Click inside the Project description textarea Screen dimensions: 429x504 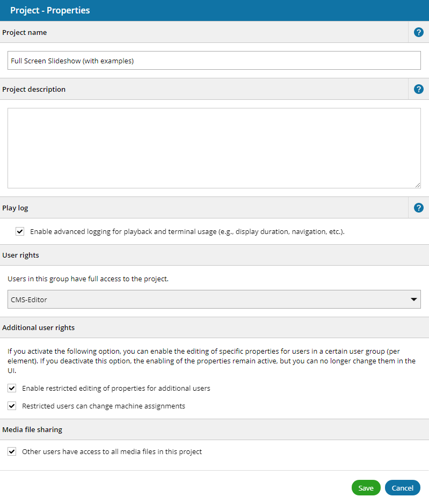pyautogui.click(x=214, y=148)
